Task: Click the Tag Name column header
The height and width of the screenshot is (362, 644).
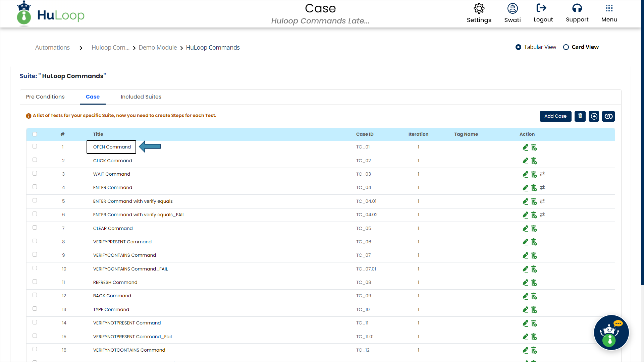Action: [x=466, y=134]
